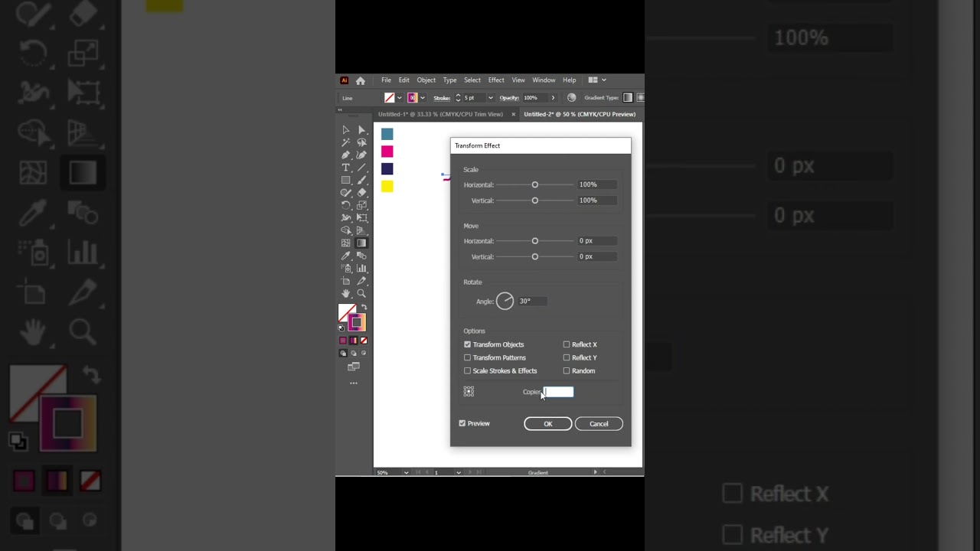Select the Eyedropper tool
The width and height of the screenshot is (980, 551).
click(x=346, y=256)
